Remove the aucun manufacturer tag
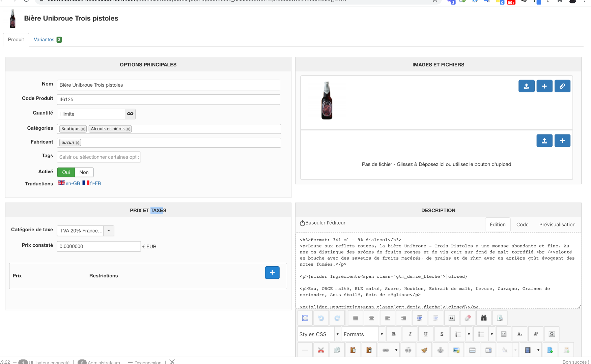Image resolution: width=591 pixels, height=364 pixels. pyautogui.click(x=77, y=143)
